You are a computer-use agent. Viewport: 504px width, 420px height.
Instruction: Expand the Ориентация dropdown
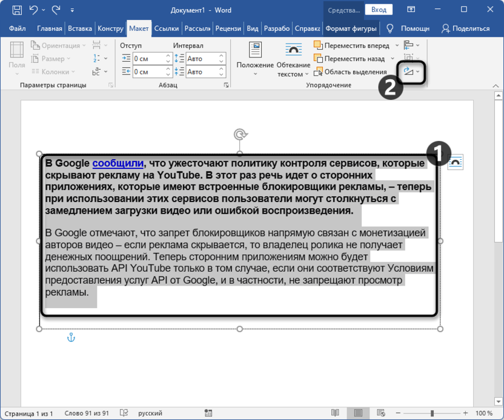pos(58,45)
